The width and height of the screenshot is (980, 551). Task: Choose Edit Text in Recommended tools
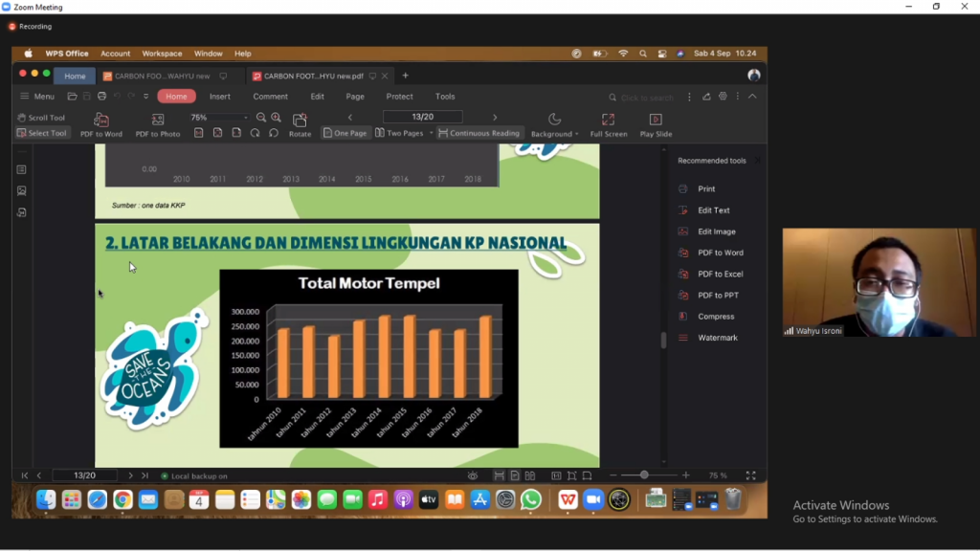[x=713, y=210]
